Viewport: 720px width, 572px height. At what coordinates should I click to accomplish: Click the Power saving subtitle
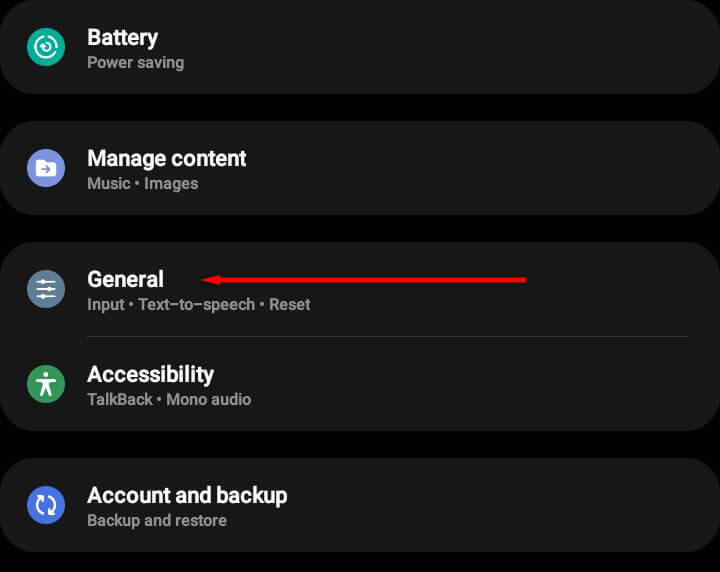click(x=135, y=62)
